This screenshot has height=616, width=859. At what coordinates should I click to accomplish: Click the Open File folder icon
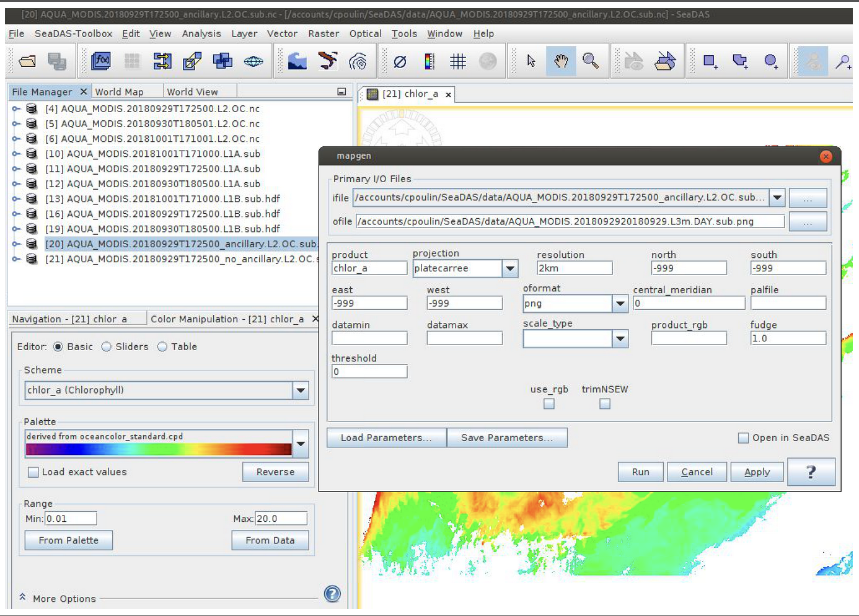[27, 61]
